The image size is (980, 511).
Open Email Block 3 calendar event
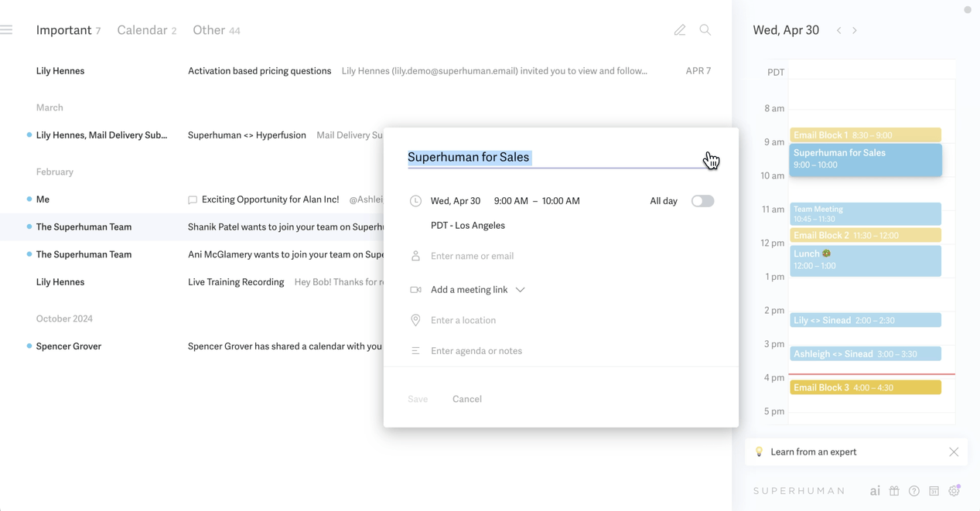866,387
